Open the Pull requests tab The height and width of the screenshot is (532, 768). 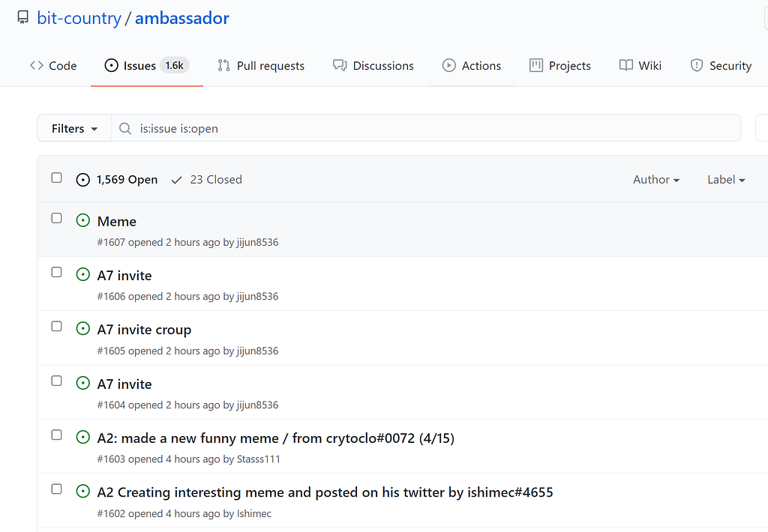(x=261, y=66)
